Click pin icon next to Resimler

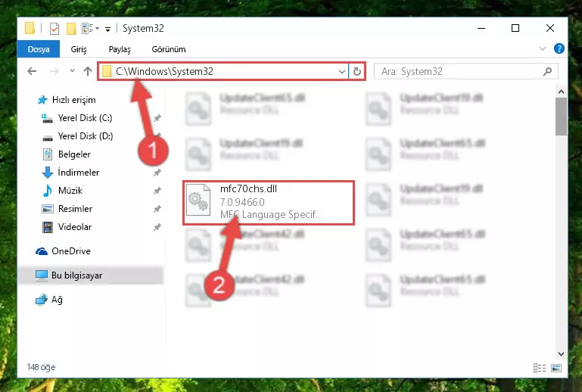pyautogui.click(x=157, y=209)
